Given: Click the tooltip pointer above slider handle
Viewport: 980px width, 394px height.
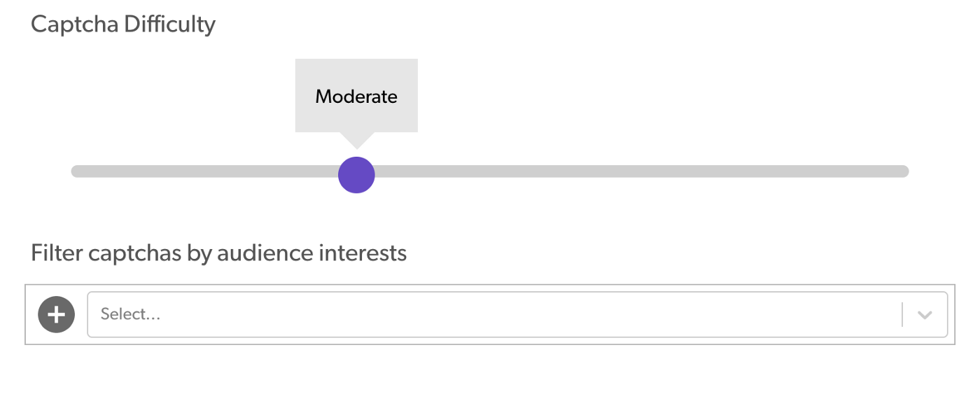Looking at the screenshot, I should click(x=356, y=139).
